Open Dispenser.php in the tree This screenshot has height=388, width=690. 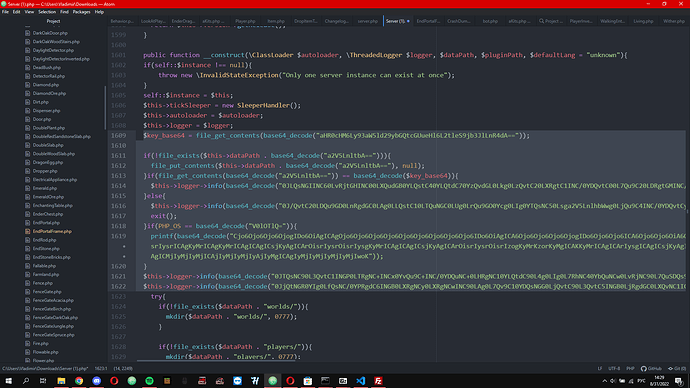click(x=46, y=111)
